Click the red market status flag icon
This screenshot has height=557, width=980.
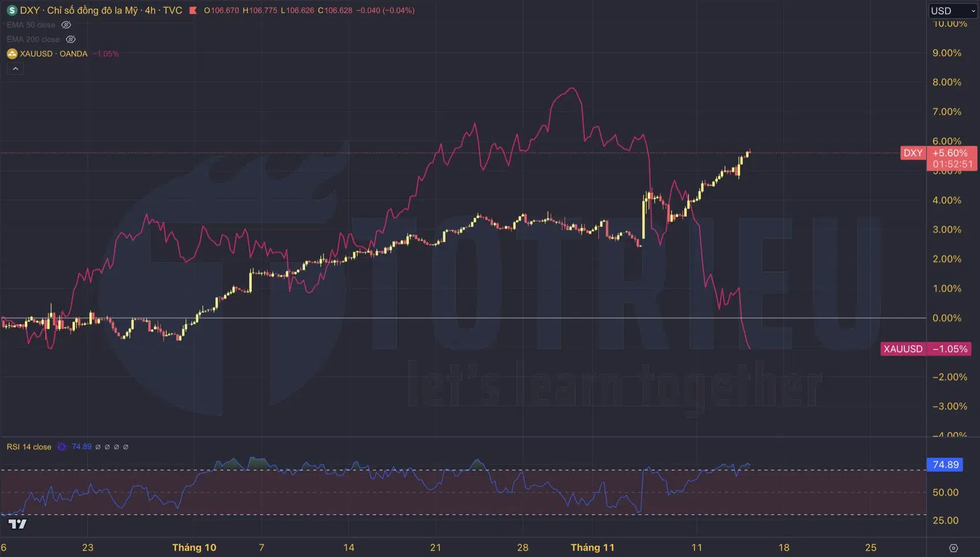point(193,10)
